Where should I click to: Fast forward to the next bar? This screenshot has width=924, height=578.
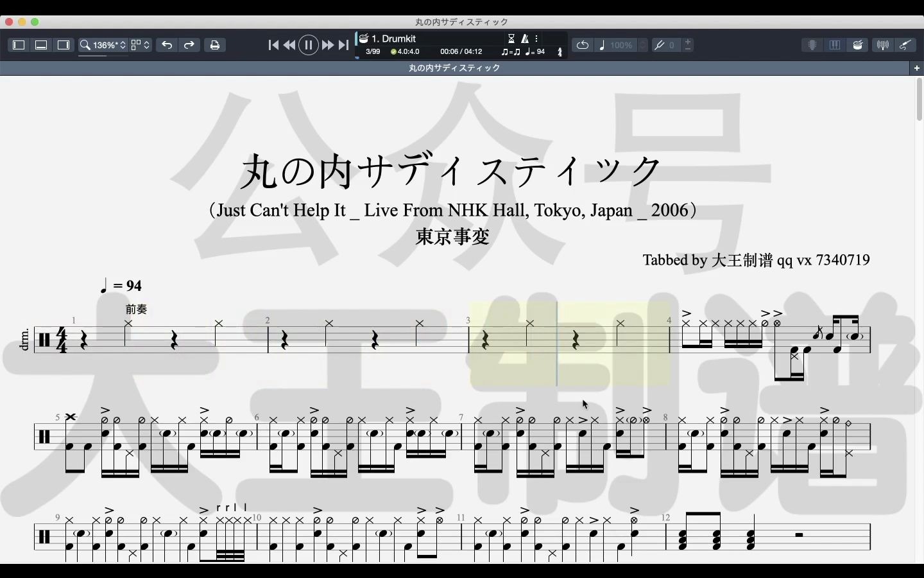tap(327, 45)
